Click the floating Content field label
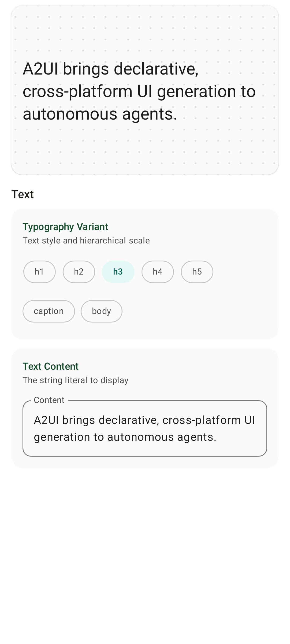This screenshot has width=290, height=644. coord(49,400)
